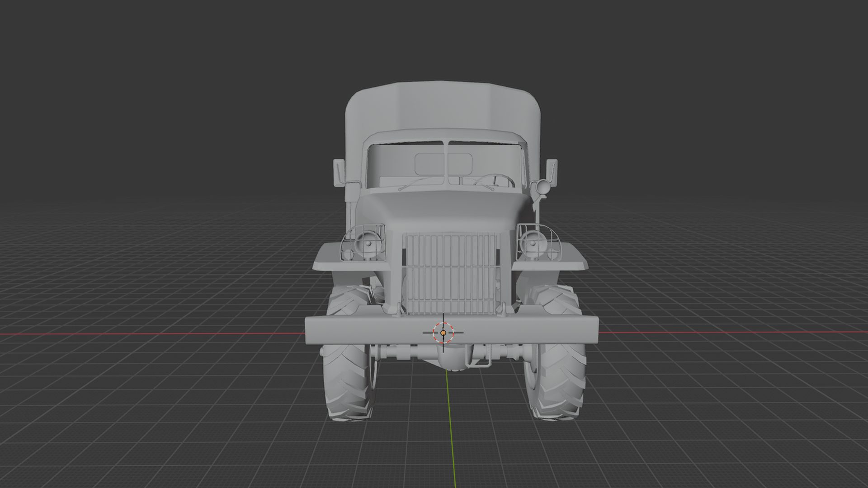Select the radiator grille guard
The height and width of the screenshot is (488, 868).
(452, 274)
